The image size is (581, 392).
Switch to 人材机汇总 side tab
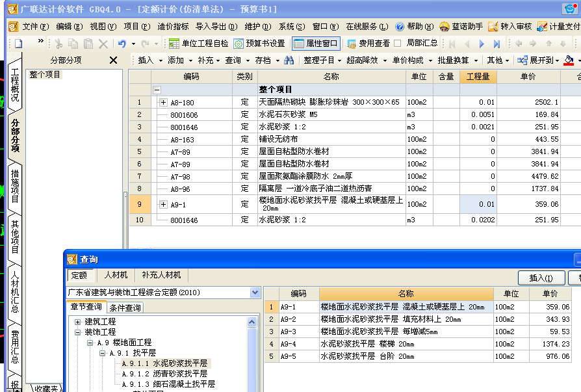click(15, 291)
